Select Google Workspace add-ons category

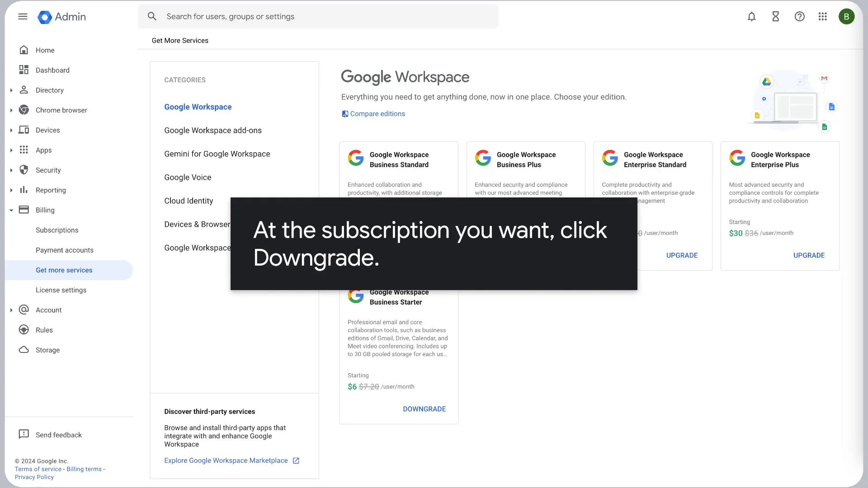pyautogui.click(x=213, y=130)
